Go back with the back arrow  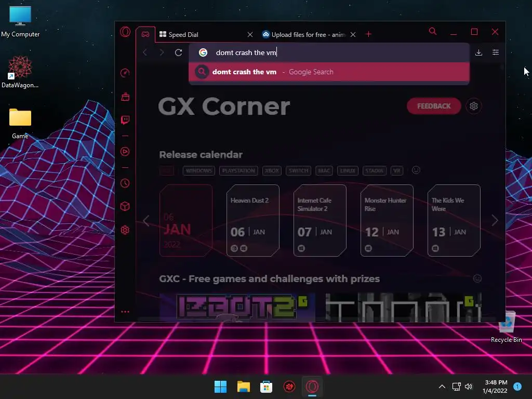[x=145, y=52]
